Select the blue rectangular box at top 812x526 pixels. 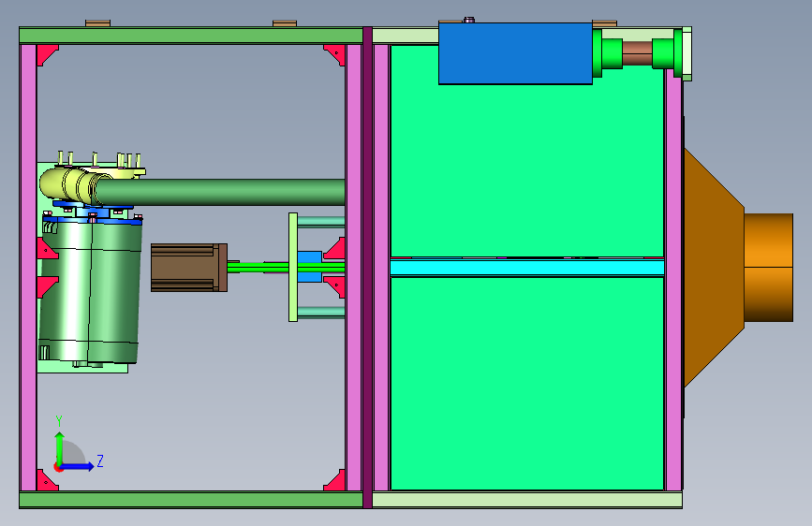pos(515,53)
